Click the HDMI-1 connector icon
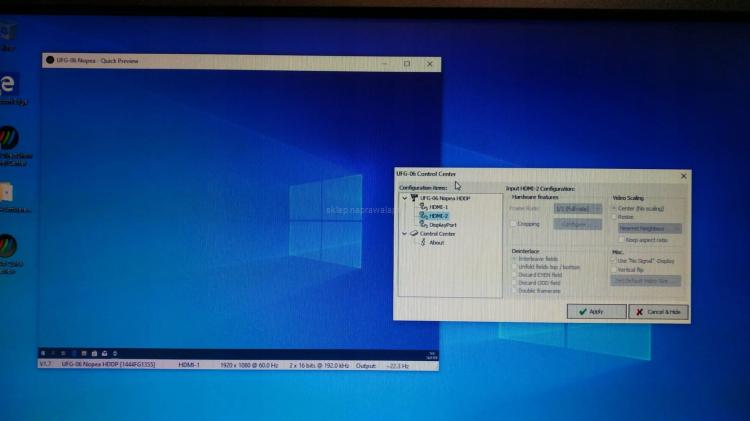Viewport: 750px width, 421px height. (x=423, y=207)
